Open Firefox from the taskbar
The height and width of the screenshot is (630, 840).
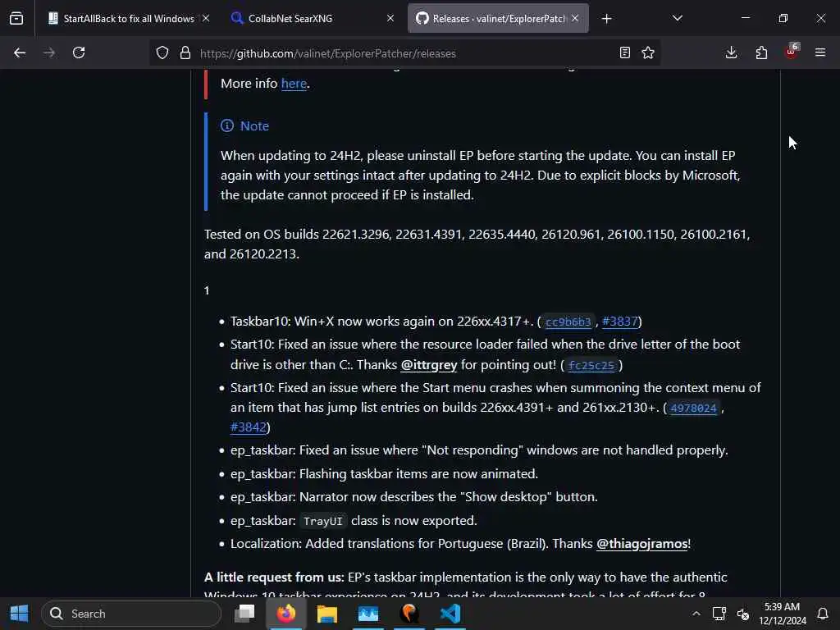pyautogui.click(x=285, y=614)
